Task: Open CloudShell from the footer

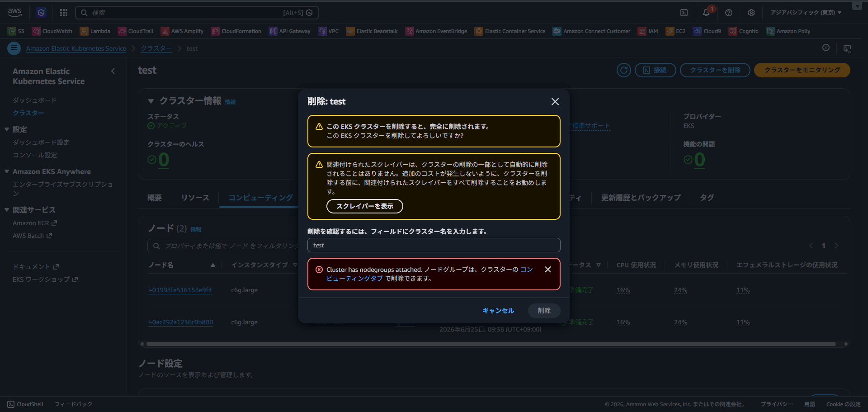Action: point(25,404)
